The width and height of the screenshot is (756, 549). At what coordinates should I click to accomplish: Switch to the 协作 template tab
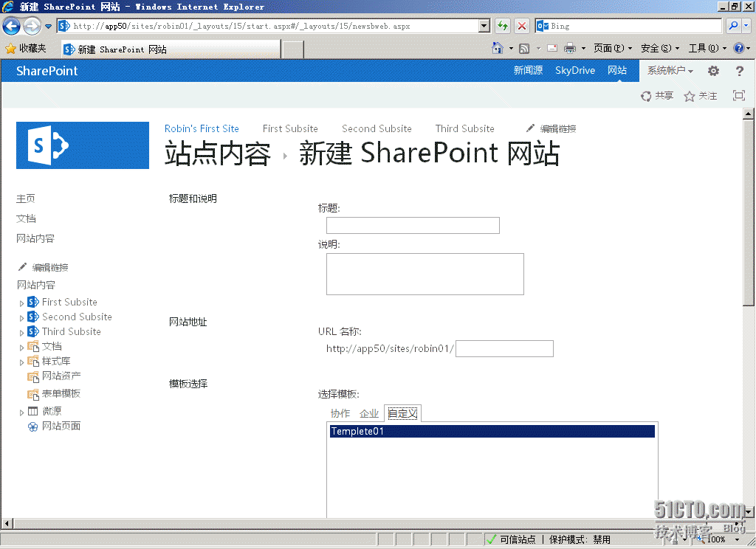click(x=340, y=413)
